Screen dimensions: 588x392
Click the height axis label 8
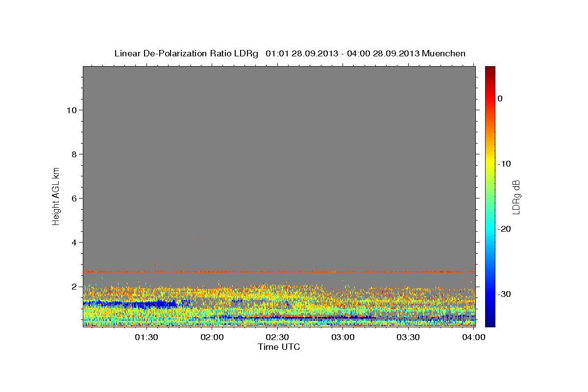click(73, 154)
